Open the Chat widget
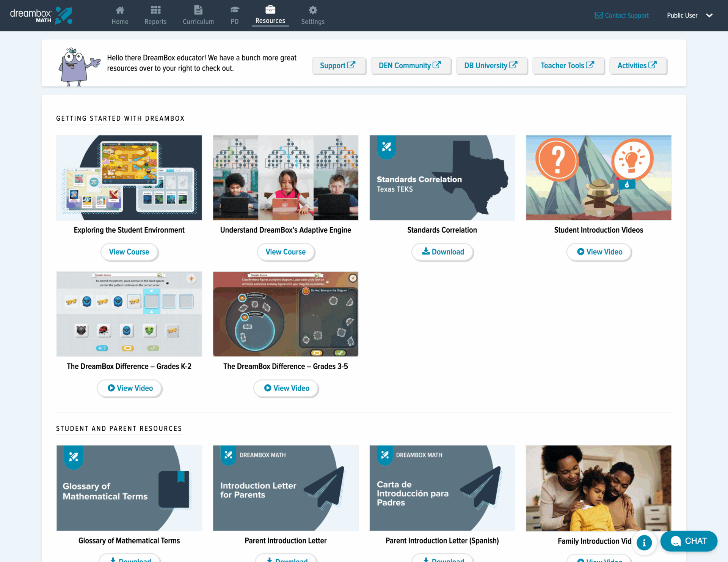 pyautogui.click(x=689, y=541)
